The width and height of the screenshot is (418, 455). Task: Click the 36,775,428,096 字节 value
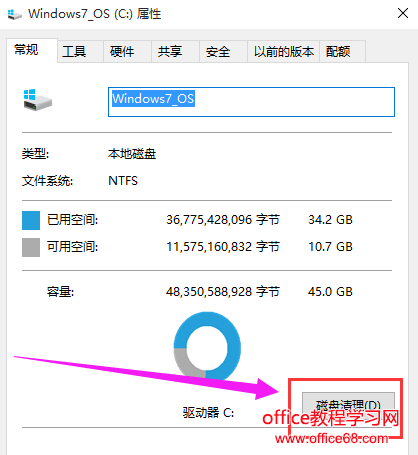223,220
